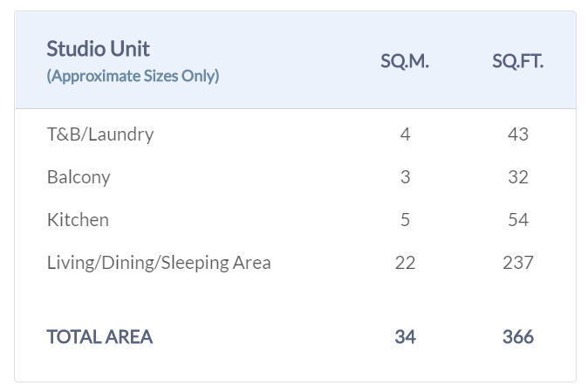Select the Living/Dining/Sleeping Area label

click(x=159, y=263)
